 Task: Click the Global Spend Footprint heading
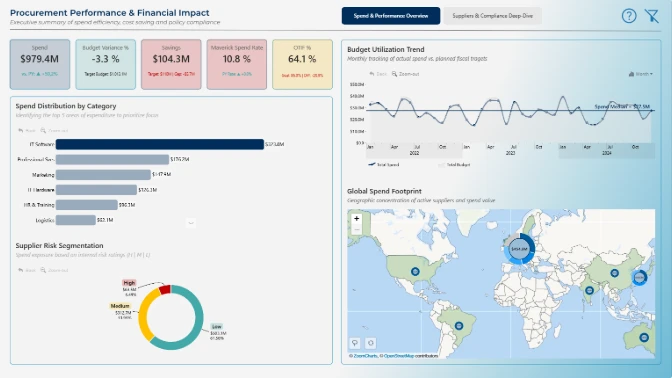384,191
